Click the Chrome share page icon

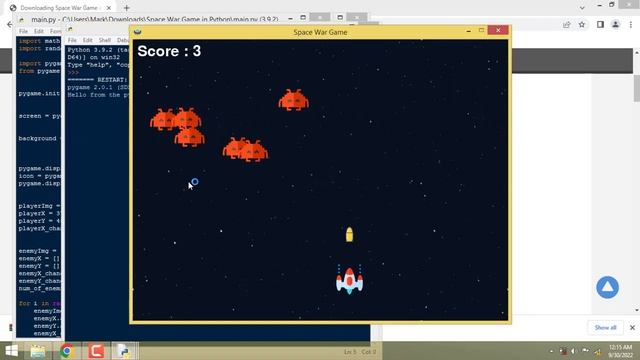point(567,24)
